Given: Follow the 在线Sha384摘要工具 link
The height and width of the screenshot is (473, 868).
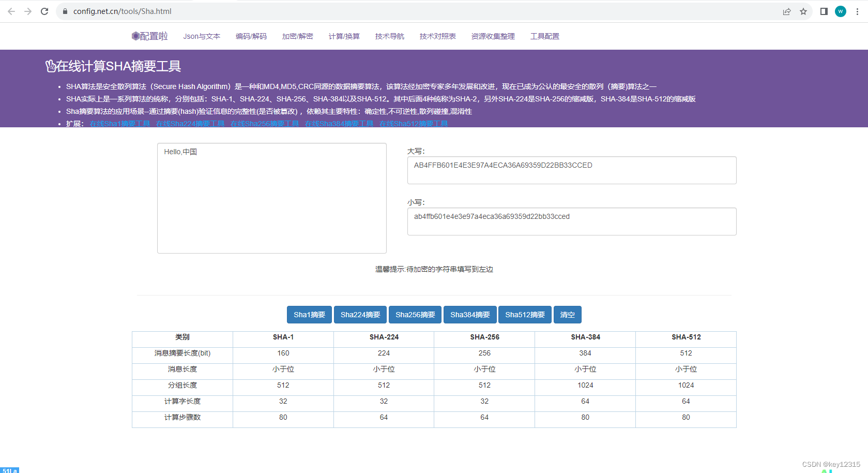Looking at the screenshot, I should 339,124.
